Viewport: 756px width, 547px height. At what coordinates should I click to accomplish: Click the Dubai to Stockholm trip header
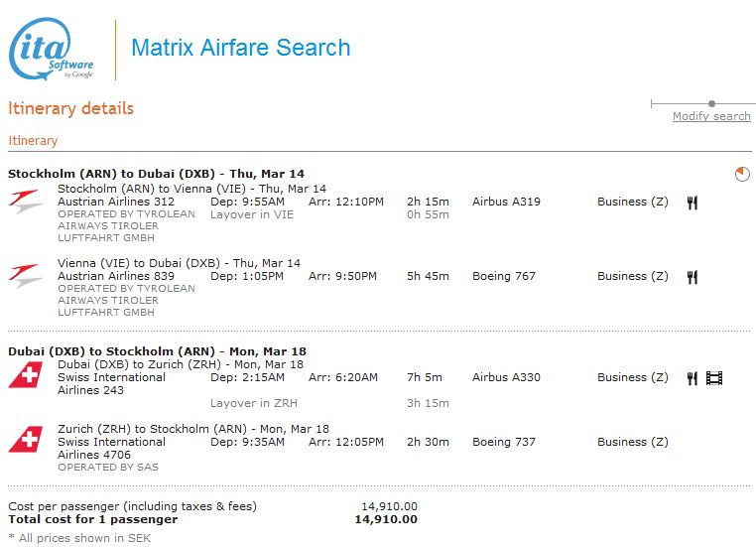158,350
